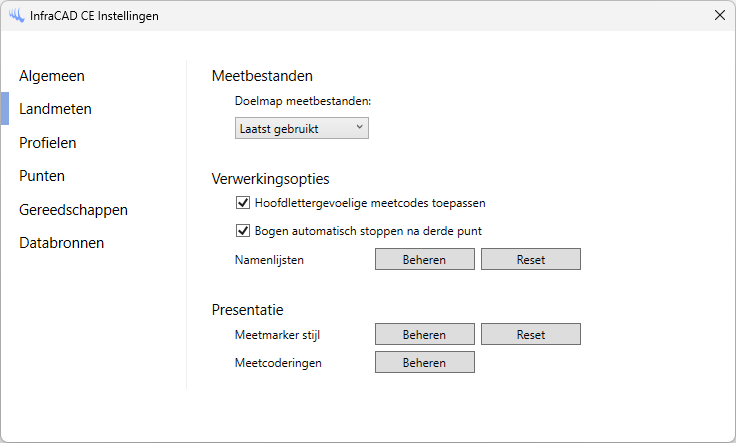Viewport: 736px width, 443px height.
Task: Manage Meetcoderingen with the Beheren button
Action: click(x=424, y=362)
